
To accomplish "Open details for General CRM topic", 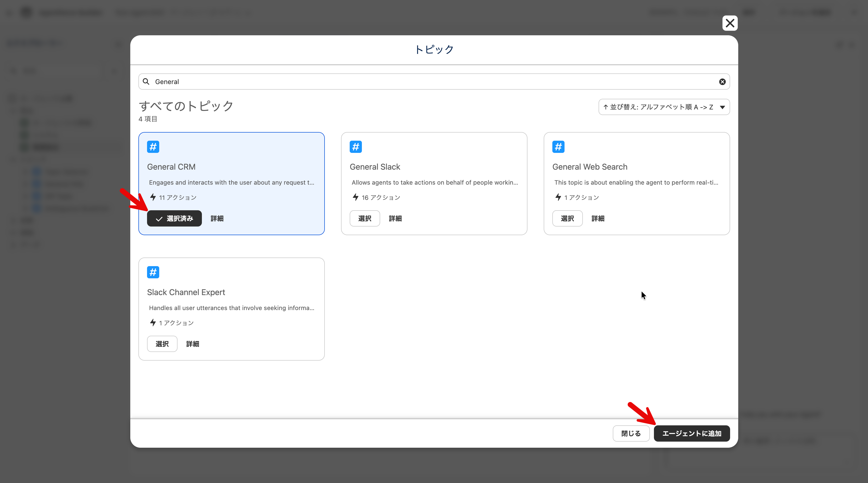I will [217, 218].
